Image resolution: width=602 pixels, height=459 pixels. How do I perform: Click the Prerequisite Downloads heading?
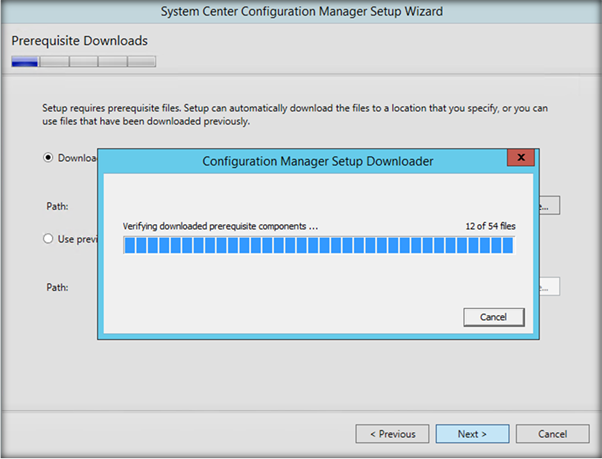pos(79,41)
